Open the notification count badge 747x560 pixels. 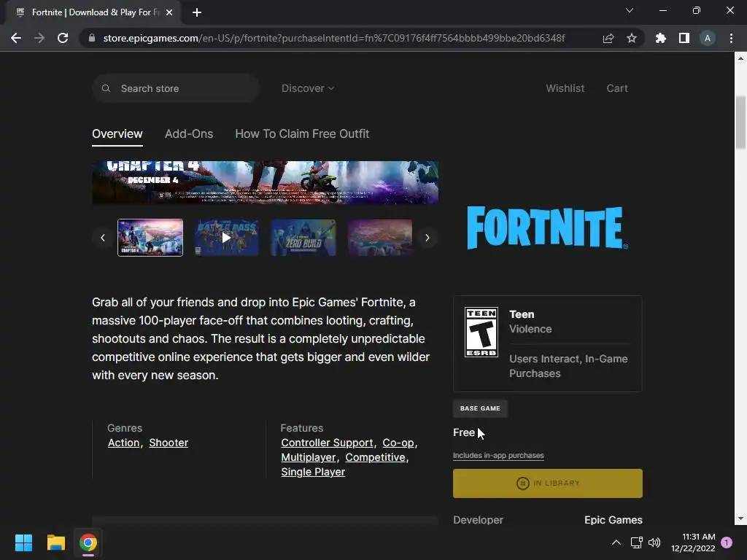tap(727, 542)
